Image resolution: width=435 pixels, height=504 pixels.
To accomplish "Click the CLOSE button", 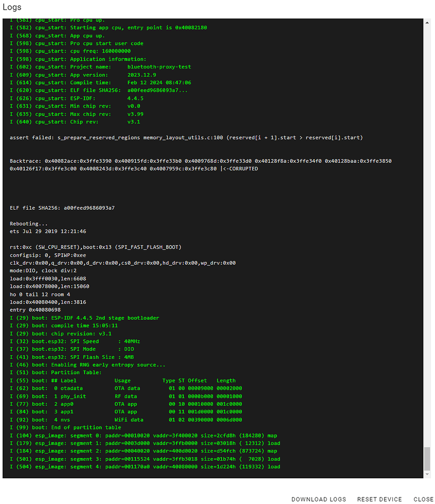I will click(422, 499).
